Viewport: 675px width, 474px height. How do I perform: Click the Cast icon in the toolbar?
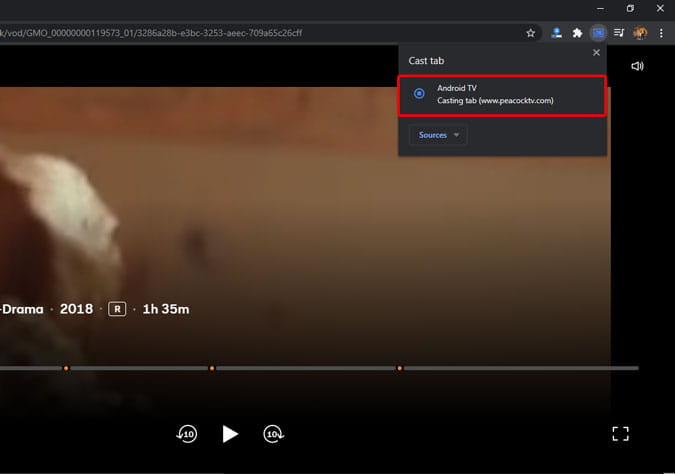pos(598,33)
